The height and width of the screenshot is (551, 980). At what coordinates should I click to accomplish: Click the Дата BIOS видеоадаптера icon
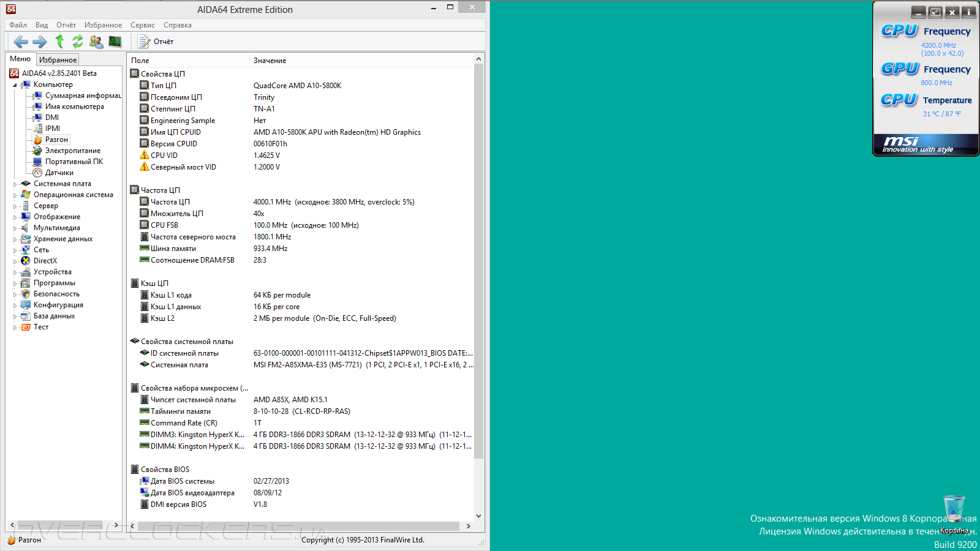(x=145, y=493)
